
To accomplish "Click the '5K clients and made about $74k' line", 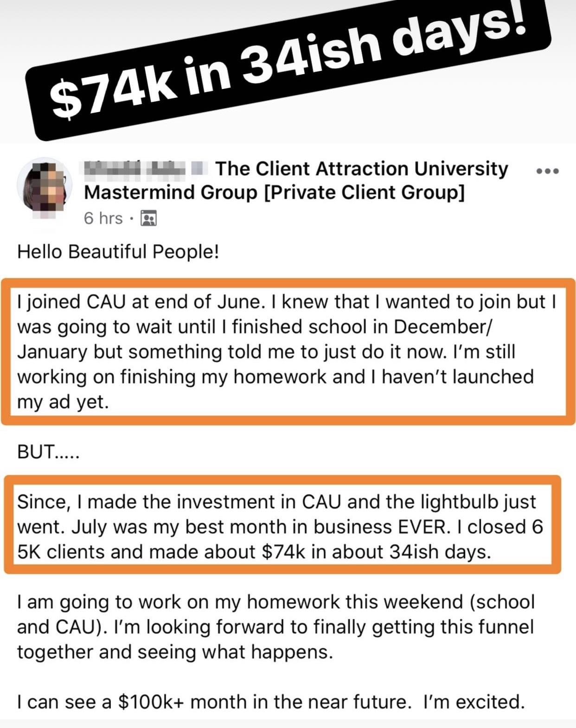I will click(x=254, y=552).
